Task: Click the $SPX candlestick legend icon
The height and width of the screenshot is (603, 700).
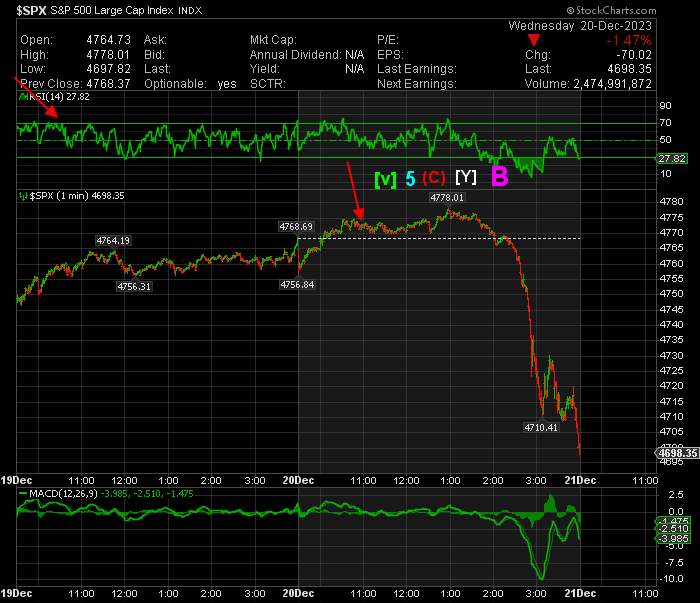Action: [x=23, y=196]
